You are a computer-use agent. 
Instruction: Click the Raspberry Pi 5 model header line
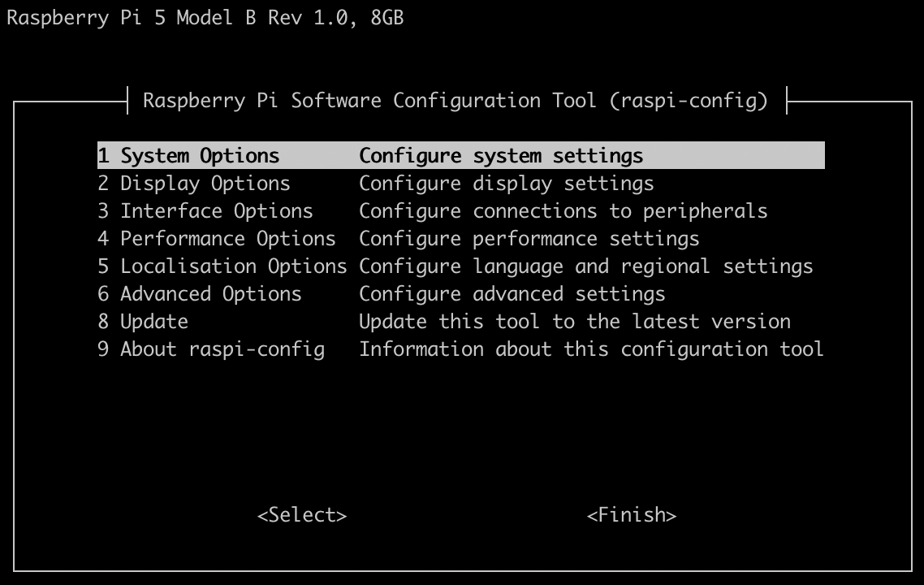pyautogui.click(x=205, y=18)
